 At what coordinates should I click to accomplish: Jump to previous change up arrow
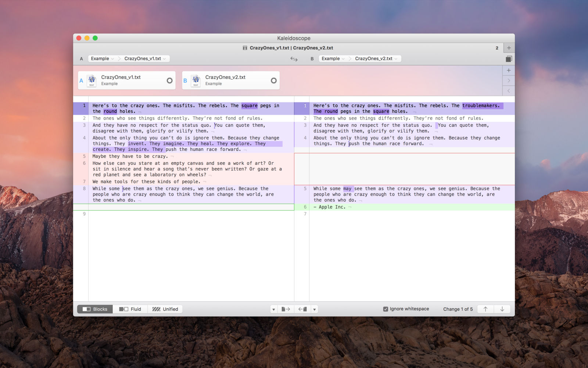click(485, 309)
